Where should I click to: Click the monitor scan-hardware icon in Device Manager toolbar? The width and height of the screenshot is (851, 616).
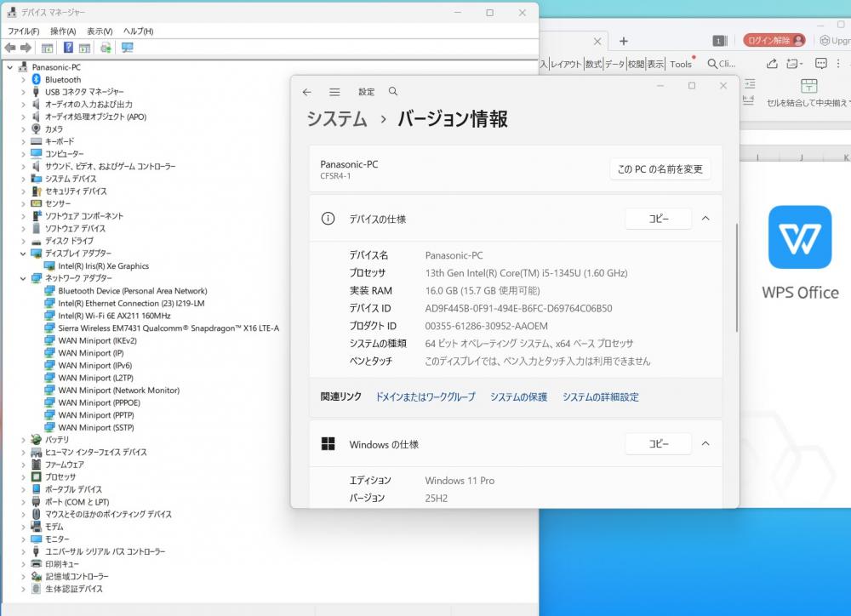tap(128, 48)
